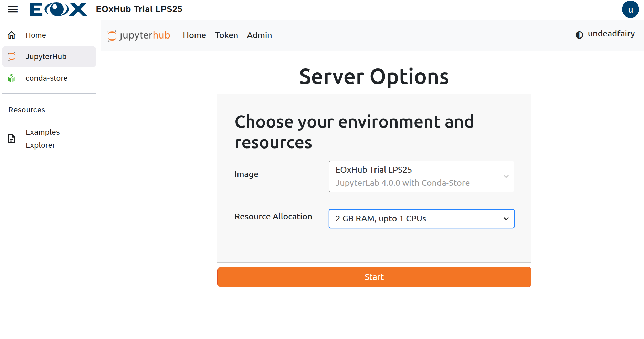Open Examples Explorer in sidebar
Viewport: 644px width, 339px height.
coord(42,139)
